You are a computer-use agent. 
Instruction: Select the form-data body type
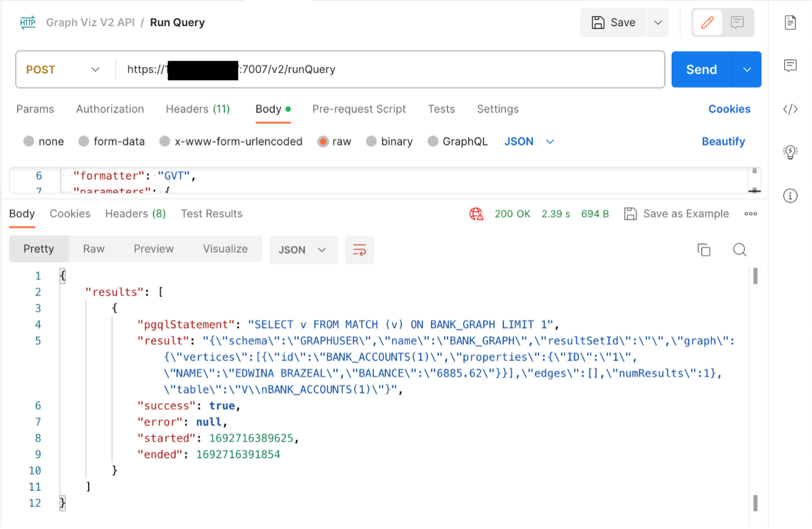(111, 141)
